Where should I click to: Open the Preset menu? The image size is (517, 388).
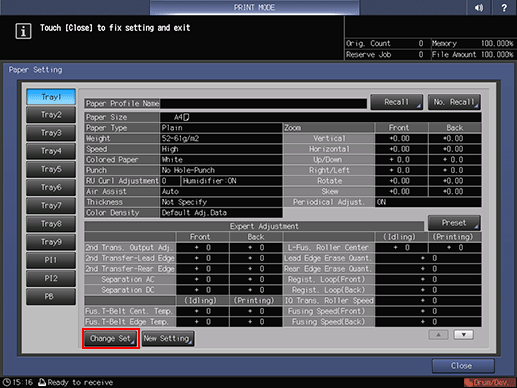(454, 223)
